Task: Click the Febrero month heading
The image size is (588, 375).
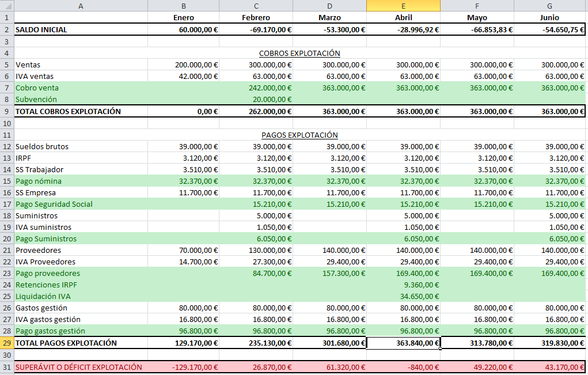Action: [x=256, y=18]
